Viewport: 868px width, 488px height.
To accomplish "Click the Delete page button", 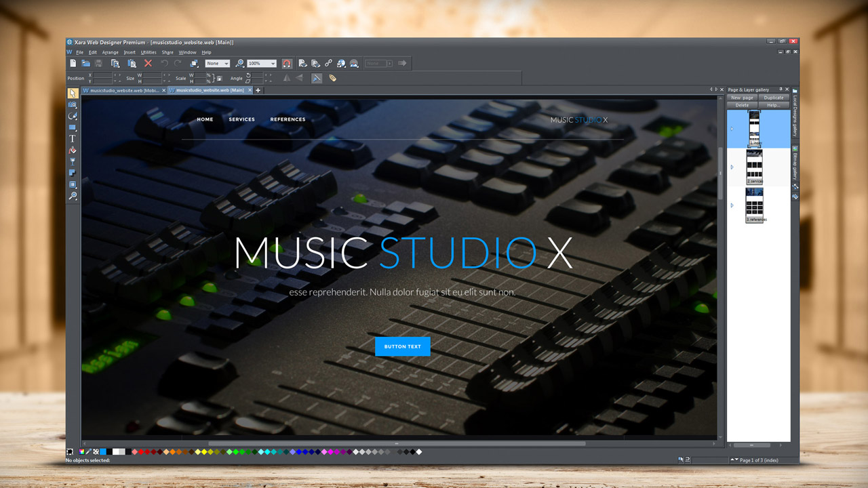I will click(x=743, y=105).
